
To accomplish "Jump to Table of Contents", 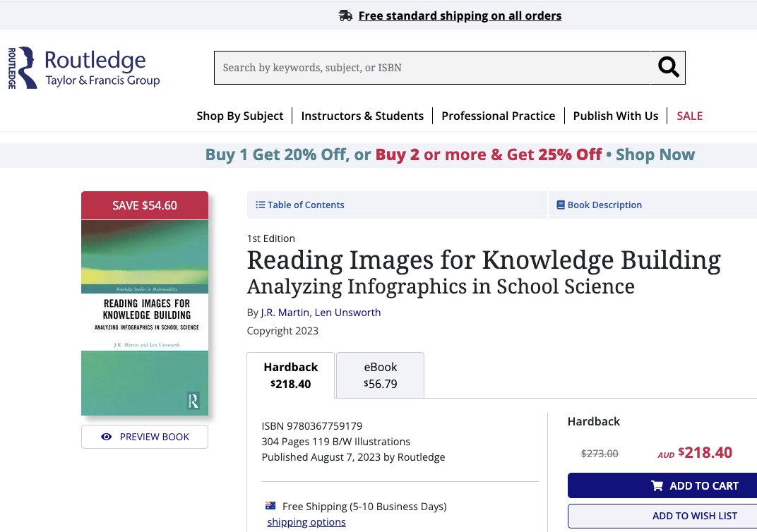I will coord(396,205).
